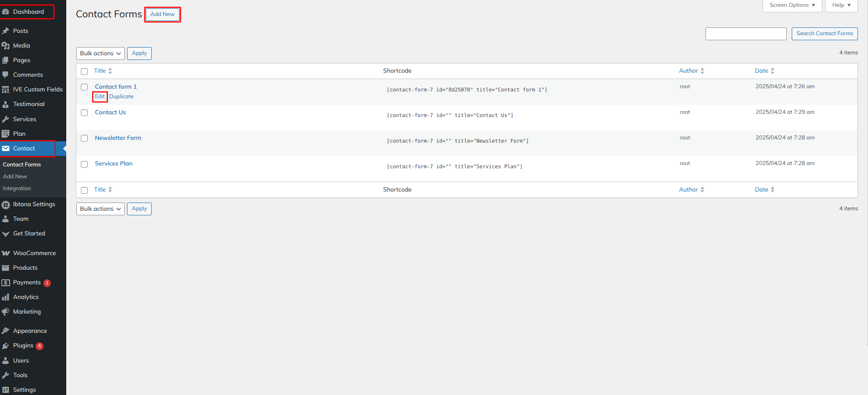
Task: Click the Comments bubble icon
Action: (x=5, y=75)
